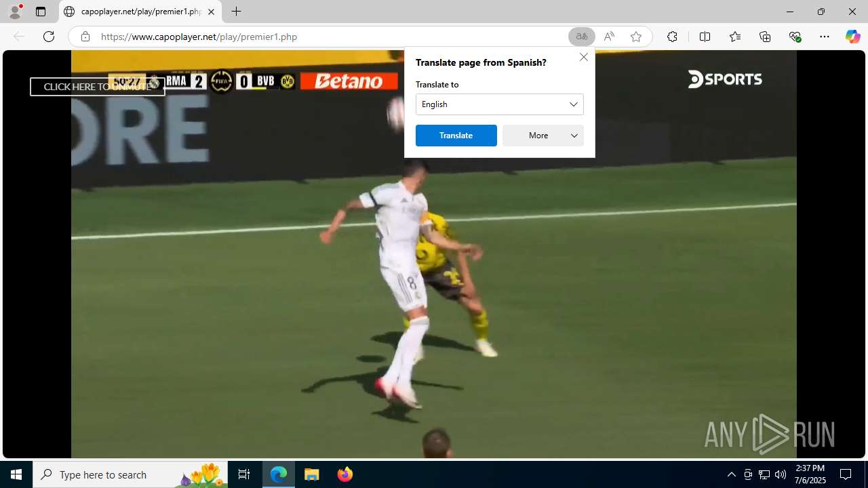Open the clock showing 2:37 PM
Screen dimensions: 868x488
click(810, 474)
